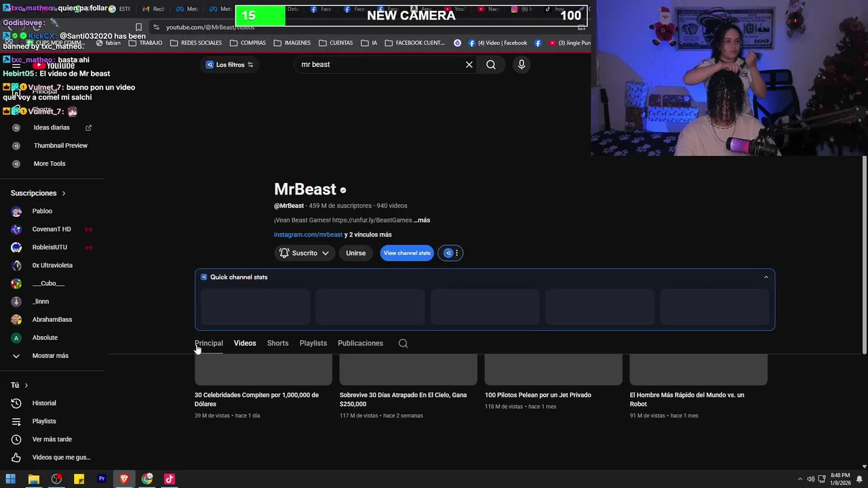The image size is (868, 488).
Task: Expand channel description with ...más
Action: tap(422, 220)
